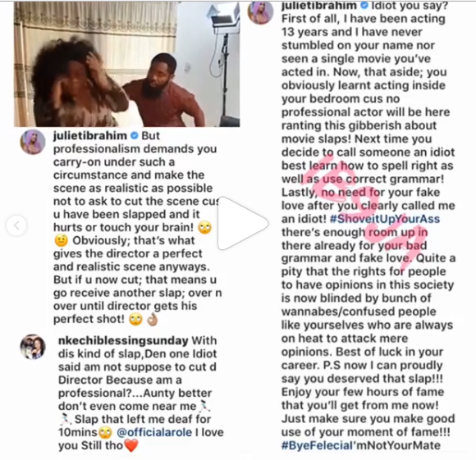
Task: Click the video frame of slap scene
Action: [x=127, y=64]
